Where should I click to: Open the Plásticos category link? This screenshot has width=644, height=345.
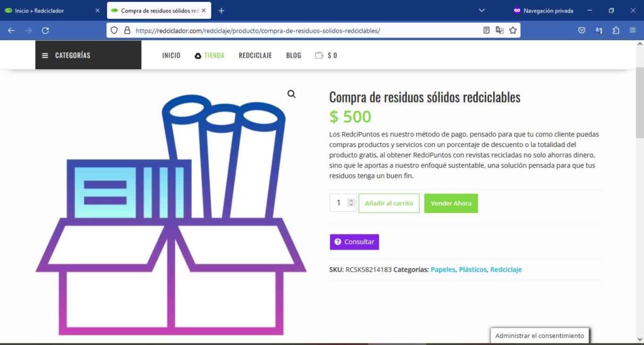[x=472, y=270]
